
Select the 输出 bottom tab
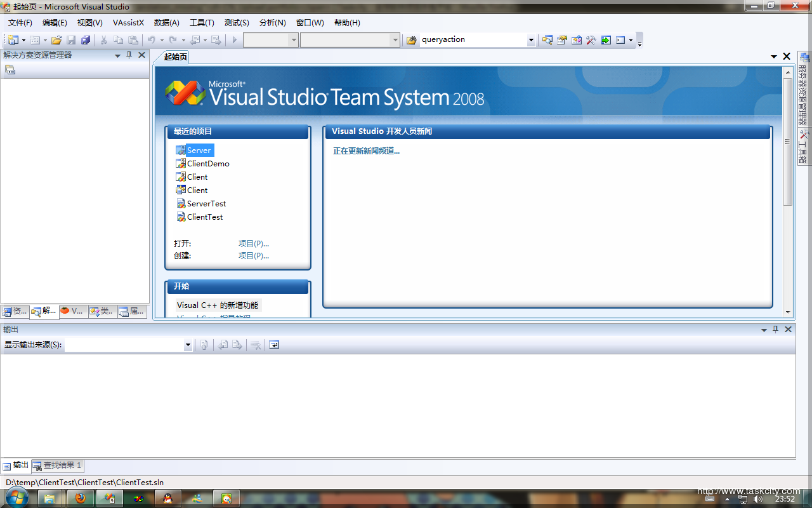[x=16, y=465]
